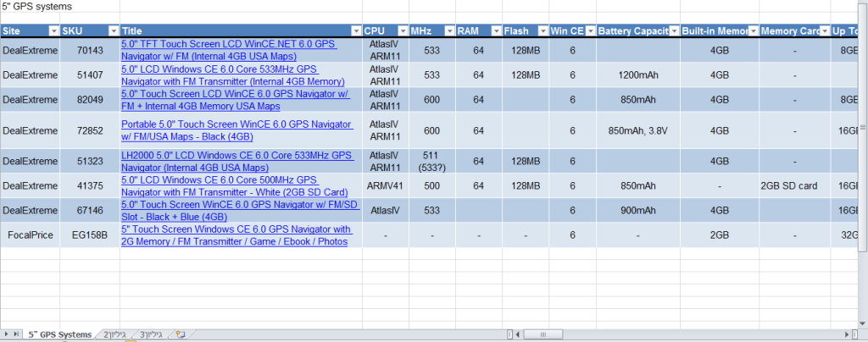Open the 500MHz White 2GB SD Card link

[234, 186]
